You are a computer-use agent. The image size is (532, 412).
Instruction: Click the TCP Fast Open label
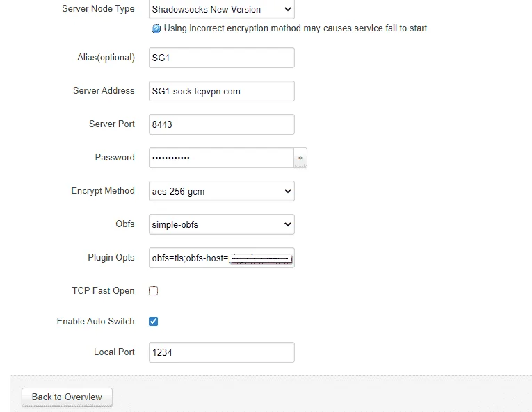pos(103,291)
